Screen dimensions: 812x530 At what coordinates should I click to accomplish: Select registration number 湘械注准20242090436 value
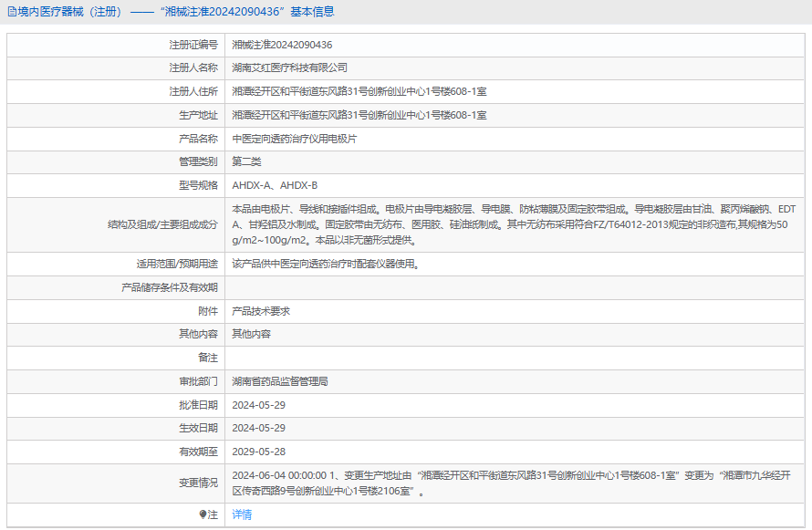[x=282, y=45]
